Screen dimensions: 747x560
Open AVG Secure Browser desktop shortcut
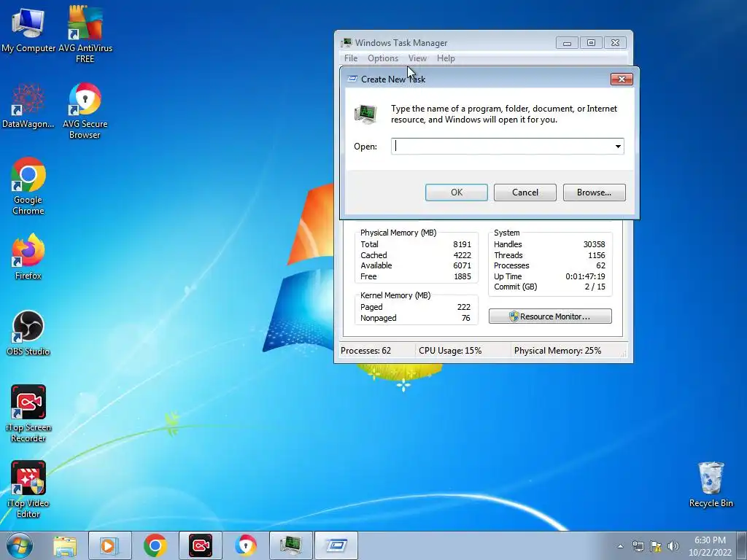click(85, 111)
